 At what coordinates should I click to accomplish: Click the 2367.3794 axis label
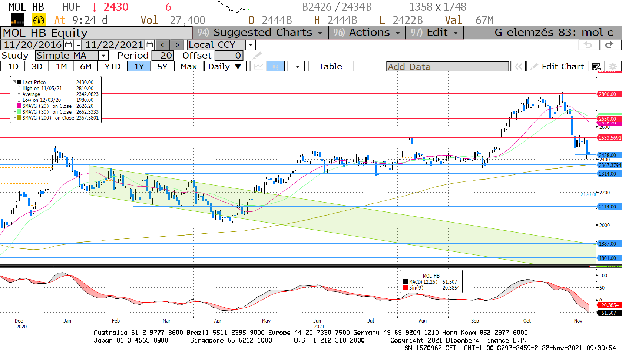point(609,165)
